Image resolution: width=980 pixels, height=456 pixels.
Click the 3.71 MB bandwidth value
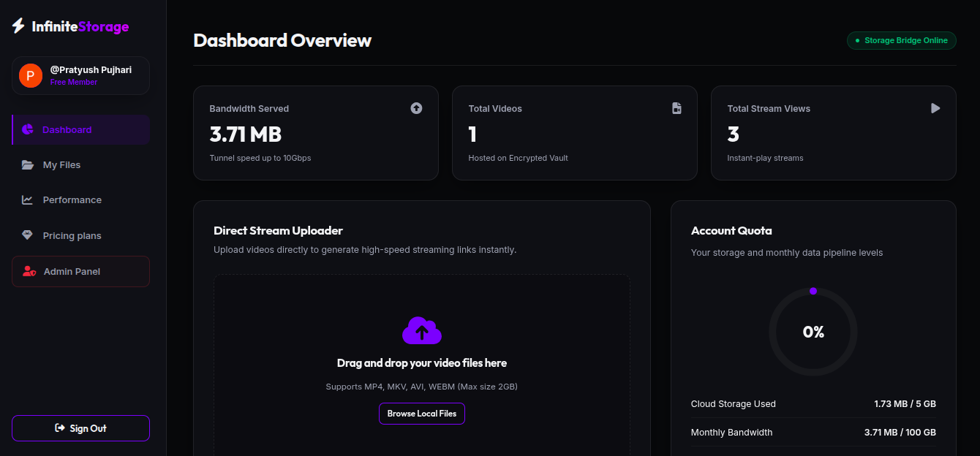pos(246,134)
